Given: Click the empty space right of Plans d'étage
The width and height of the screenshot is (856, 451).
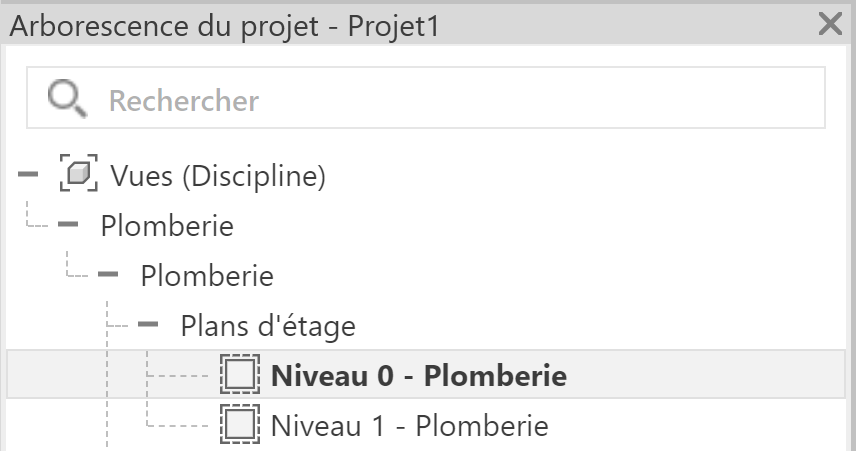Looking at the screenshot, I should (x=601, y=325).
